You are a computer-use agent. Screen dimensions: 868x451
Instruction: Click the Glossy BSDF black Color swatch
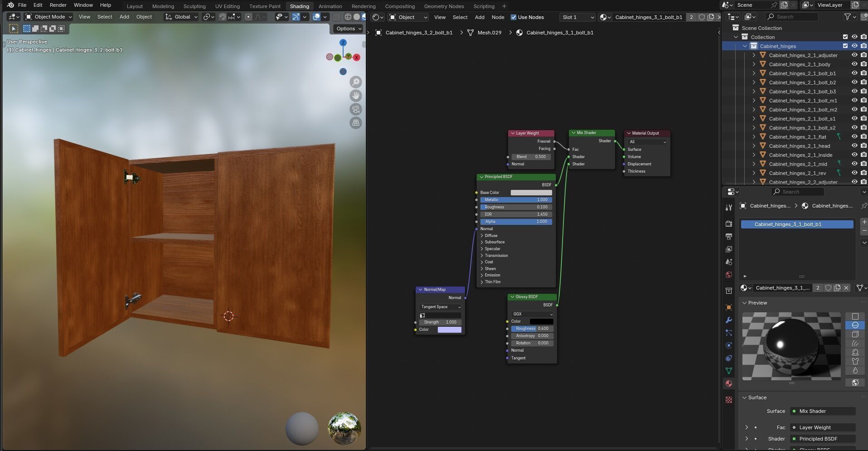(x=541, y=321)
